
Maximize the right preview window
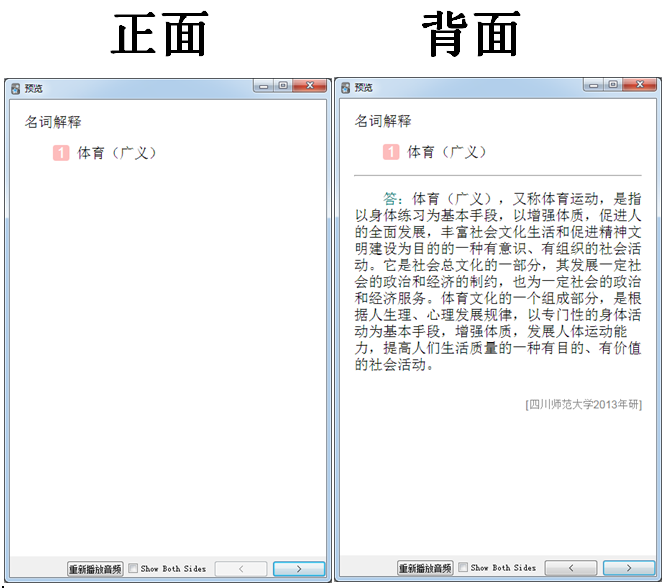[613, 85]
